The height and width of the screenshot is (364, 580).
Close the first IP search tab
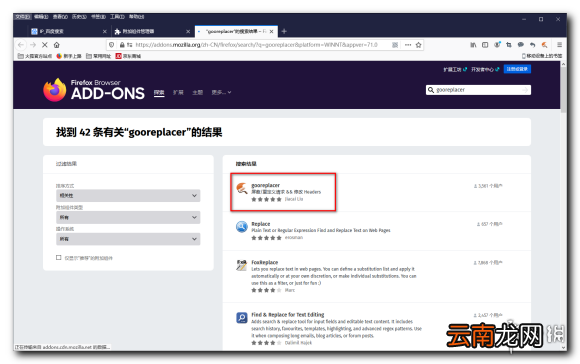105,31
